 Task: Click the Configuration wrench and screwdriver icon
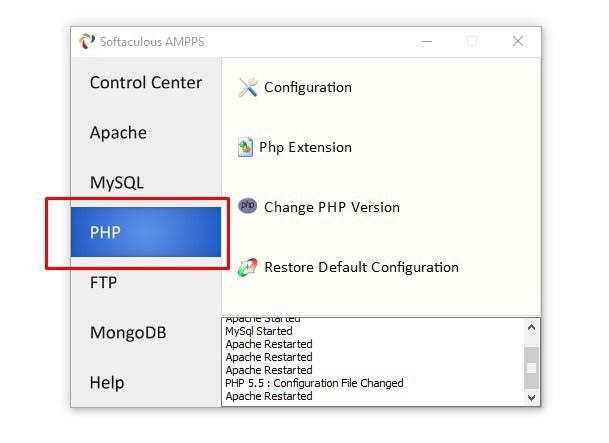[248, 87]
